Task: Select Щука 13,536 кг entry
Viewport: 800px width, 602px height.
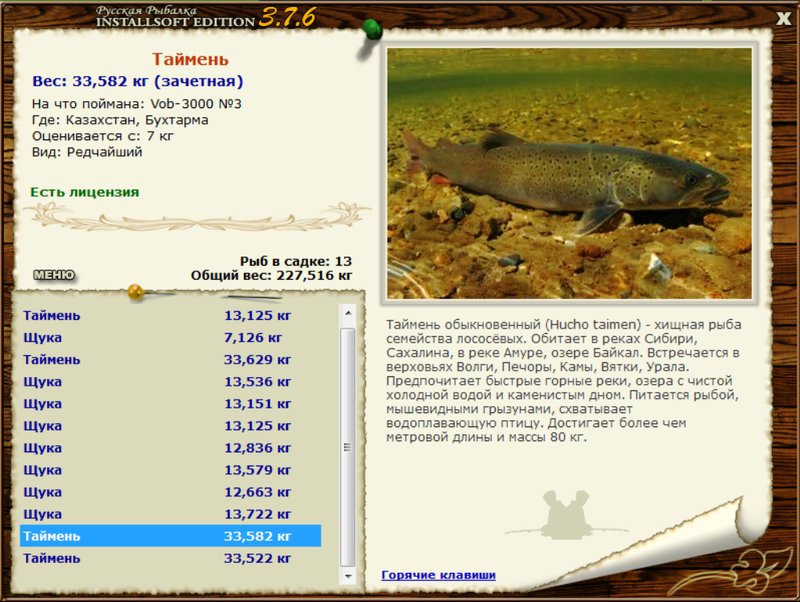Action: pos(170,382)
